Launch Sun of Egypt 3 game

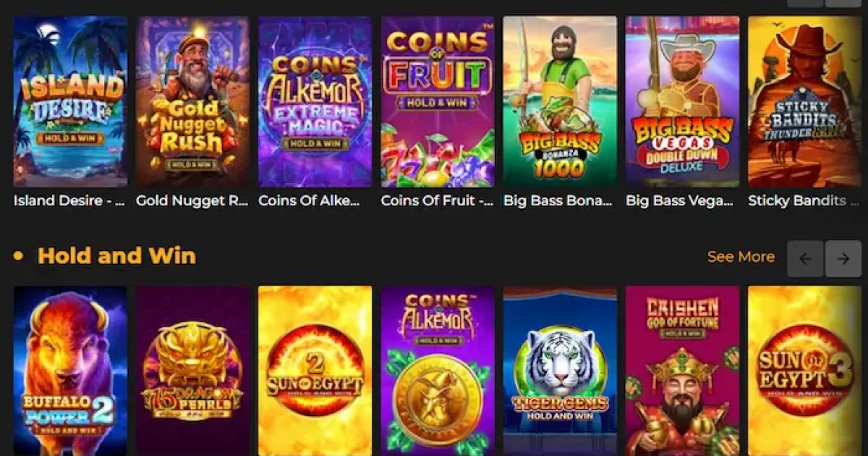point(804,369)
